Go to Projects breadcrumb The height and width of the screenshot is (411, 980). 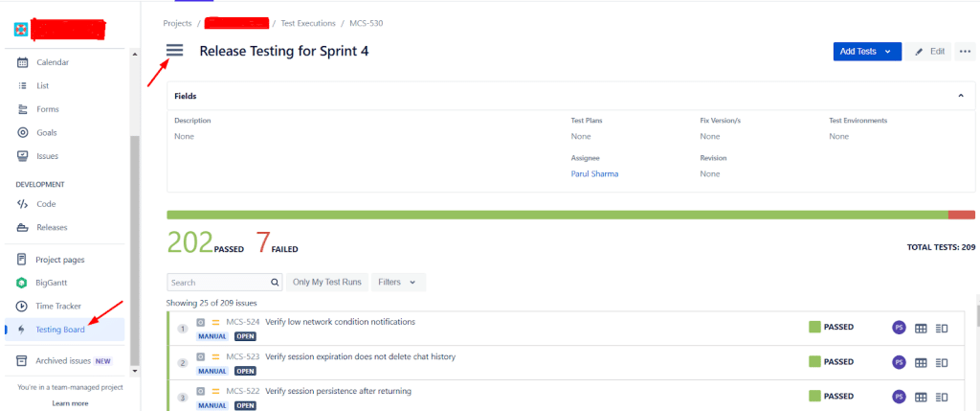click(x=177, y=24)
